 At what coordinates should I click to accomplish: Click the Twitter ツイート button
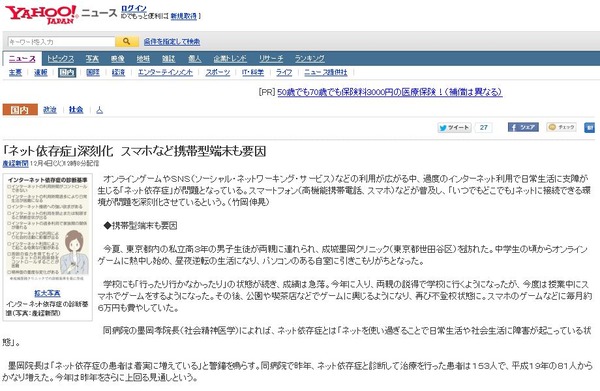click(x=454, y=127)
